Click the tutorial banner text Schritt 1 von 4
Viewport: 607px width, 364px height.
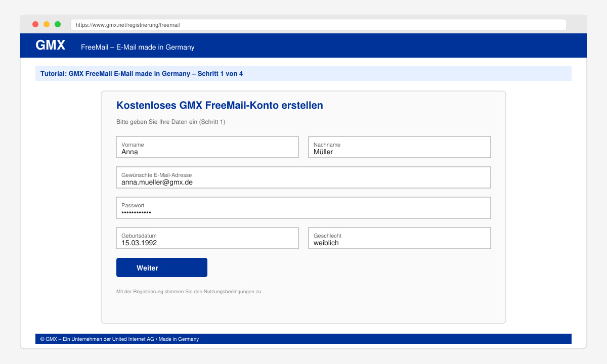220,74
